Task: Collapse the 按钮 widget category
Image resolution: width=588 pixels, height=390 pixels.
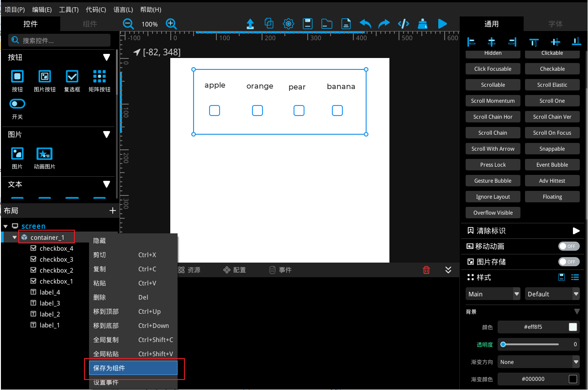Action: [107, 58]
